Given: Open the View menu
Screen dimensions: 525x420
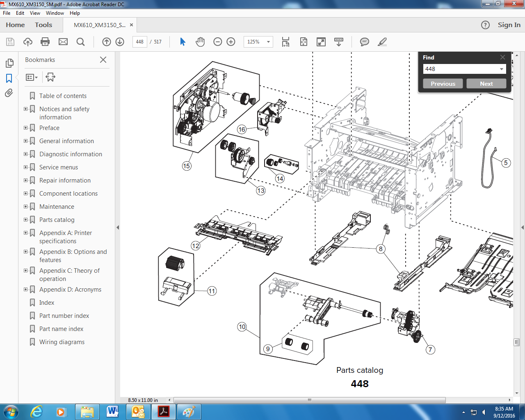Looking at the screenshot, I should (x=35, y=13).
